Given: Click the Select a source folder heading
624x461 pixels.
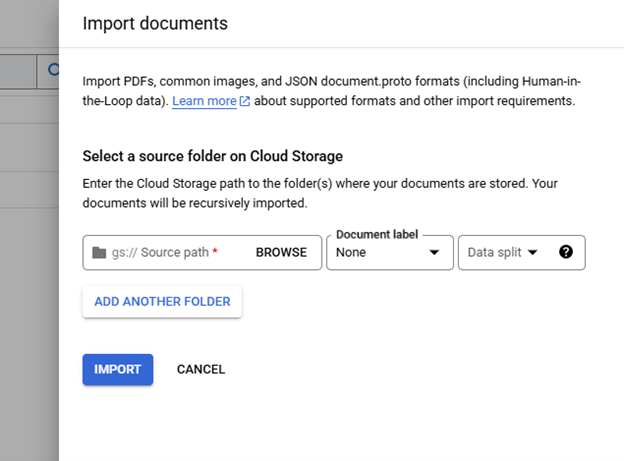Looking at the screenshot, I should pyautogui.click(x=212, y=156).
